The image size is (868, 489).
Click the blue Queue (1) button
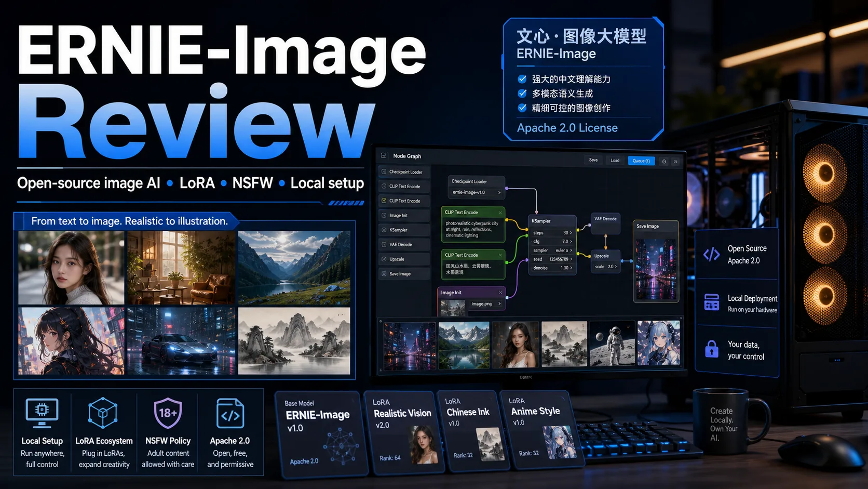tap(641, 161)
